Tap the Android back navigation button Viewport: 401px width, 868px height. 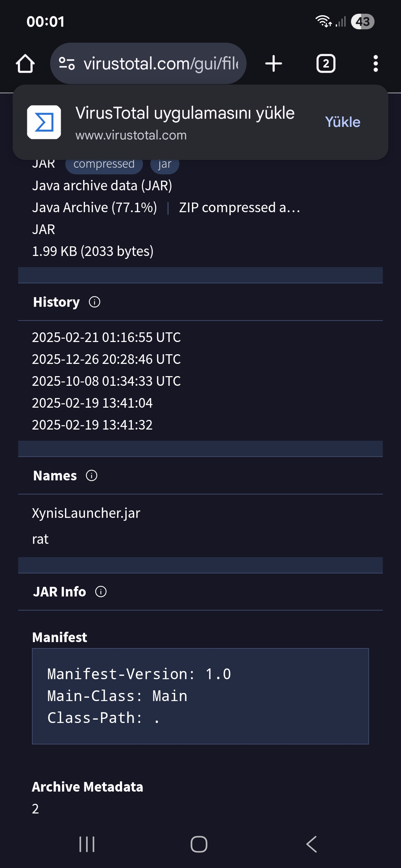coord(312,845)
